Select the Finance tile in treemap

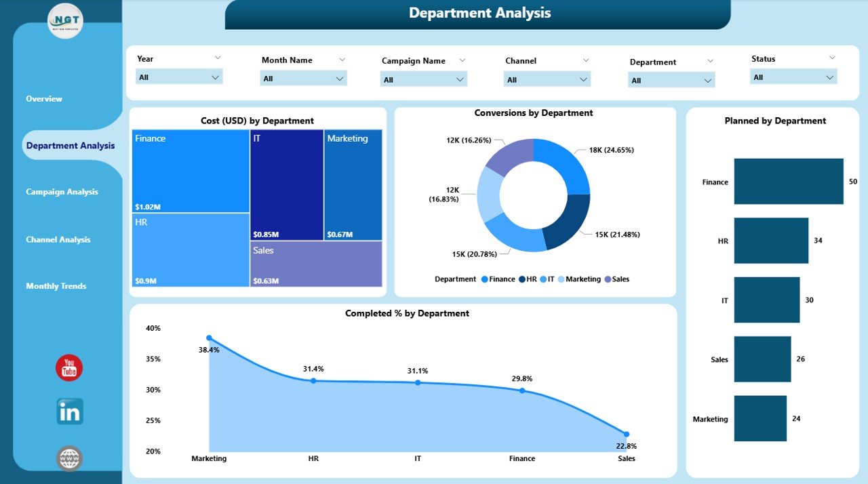click(191, 171)
